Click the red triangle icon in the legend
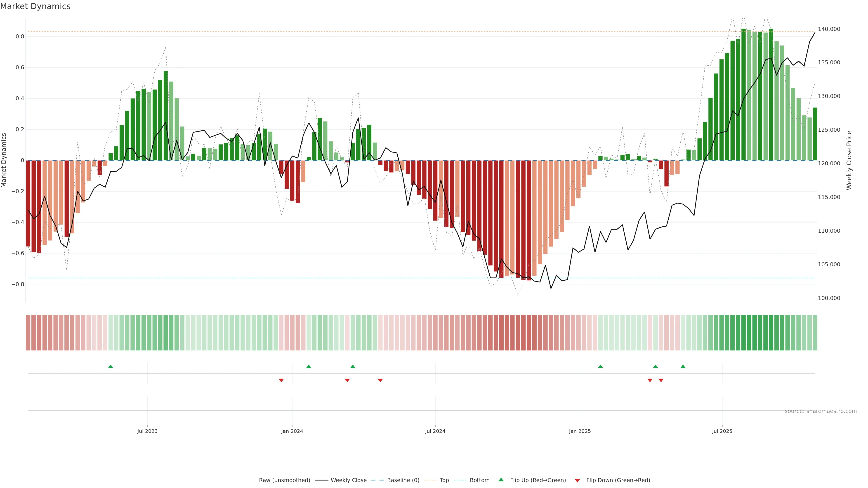Screen dimensions: 868x488 pos(577,480)
